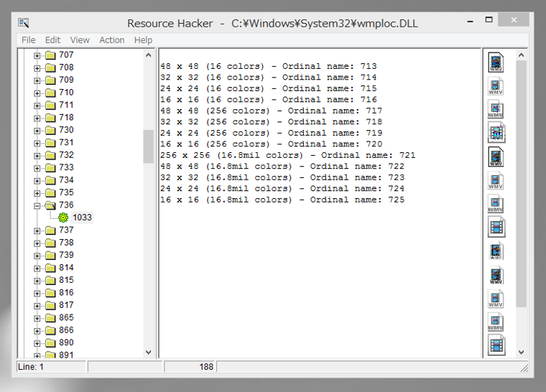Open the Help menu

click(x=143, y=40)
